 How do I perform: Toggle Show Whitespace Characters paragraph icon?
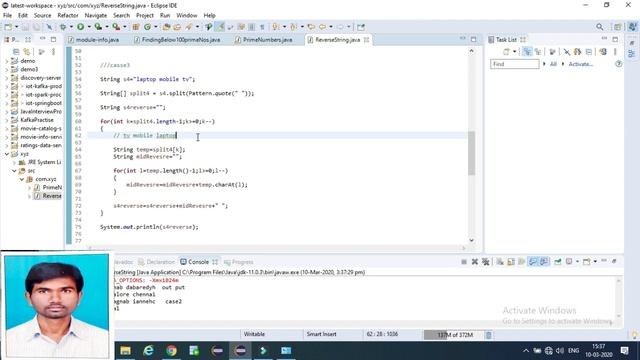[262, 27]
